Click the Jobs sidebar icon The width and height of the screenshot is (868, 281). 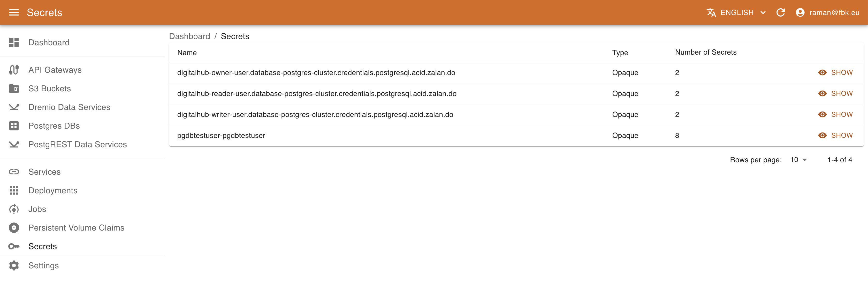(x=14, y=209)
